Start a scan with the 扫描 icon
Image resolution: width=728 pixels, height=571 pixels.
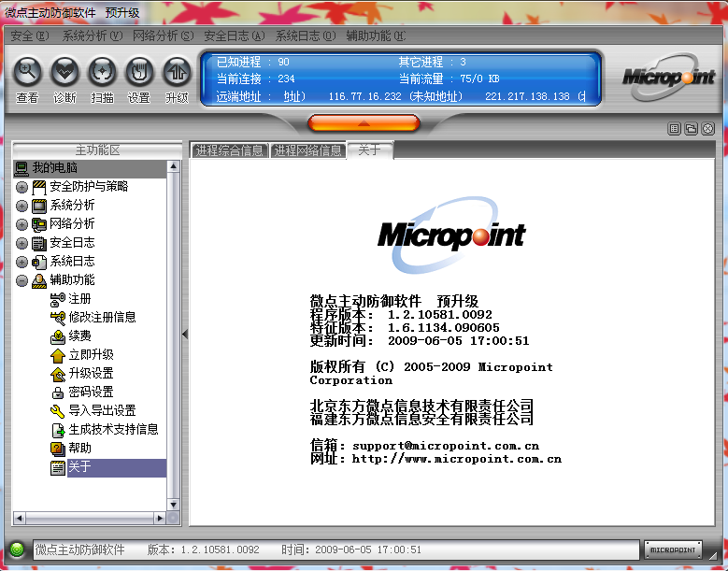point(102,71)
